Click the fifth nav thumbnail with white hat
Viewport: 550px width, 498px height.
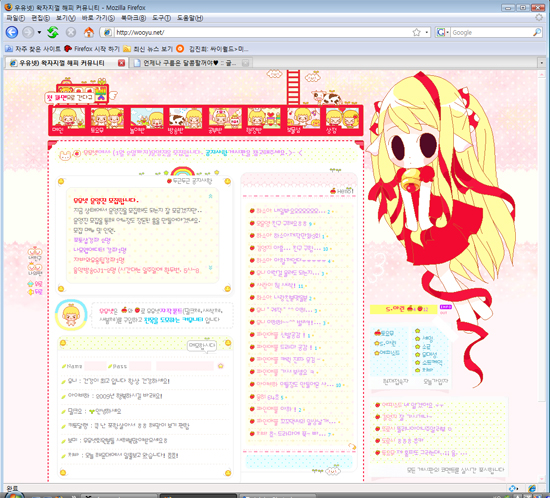225,120
